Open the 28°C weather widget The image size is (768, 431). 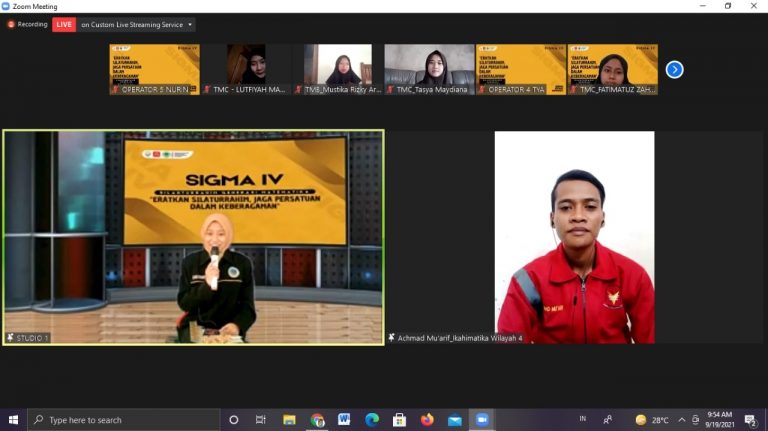[652, 420]
